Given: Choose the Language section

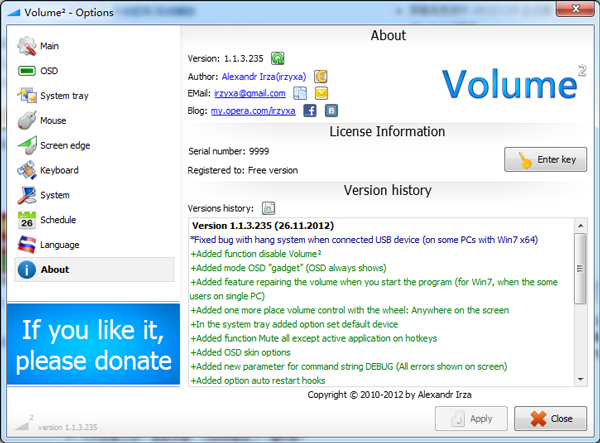Looking at the screenshot, I should point(60,245).
